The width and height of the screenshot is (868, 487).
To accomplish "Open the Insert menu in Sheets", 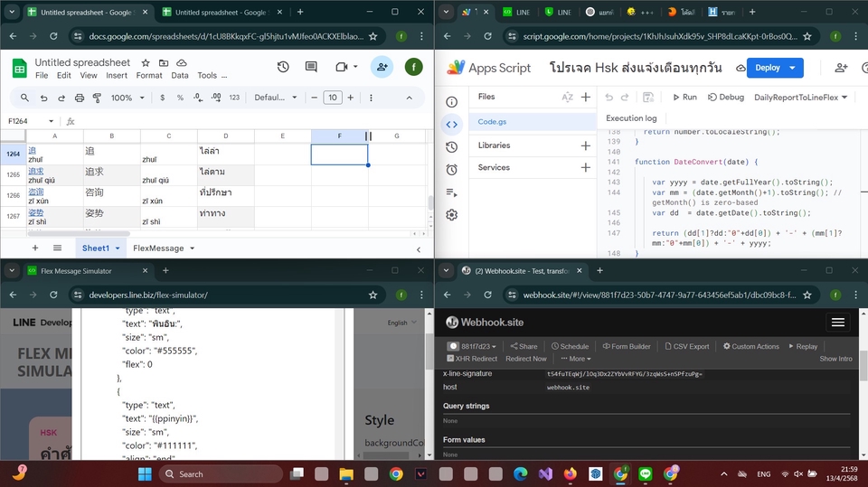I will (117, 75).
